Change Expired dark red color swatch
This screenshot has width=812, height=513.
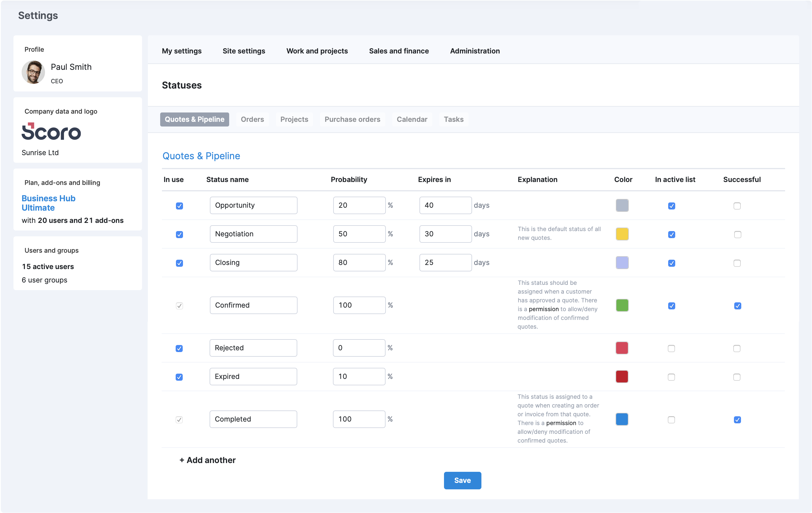click(x=622, y=377)
